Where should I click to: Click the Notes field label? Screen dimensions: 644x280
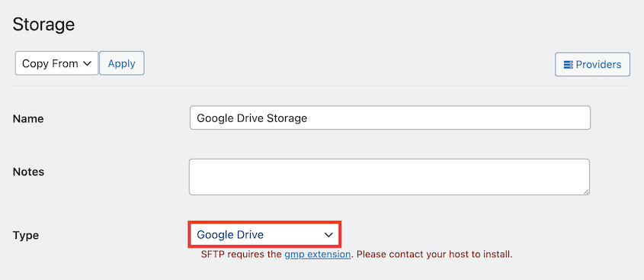28,172
